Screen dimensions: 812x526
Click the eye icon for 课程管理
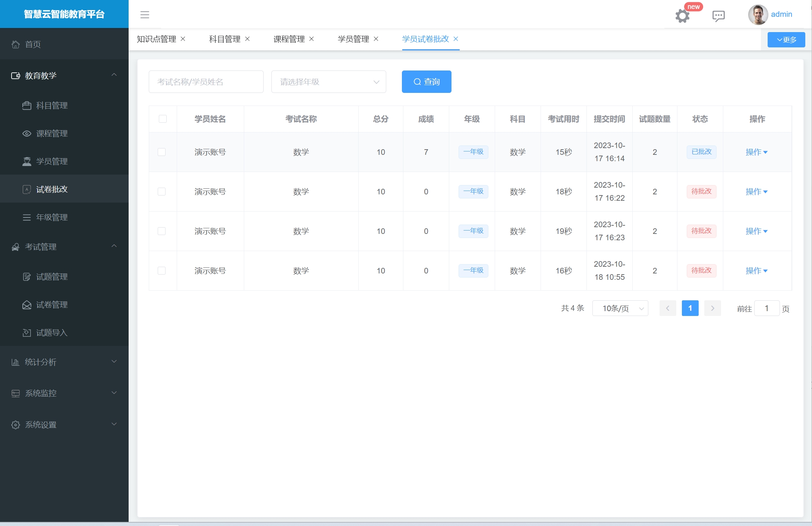26,134
